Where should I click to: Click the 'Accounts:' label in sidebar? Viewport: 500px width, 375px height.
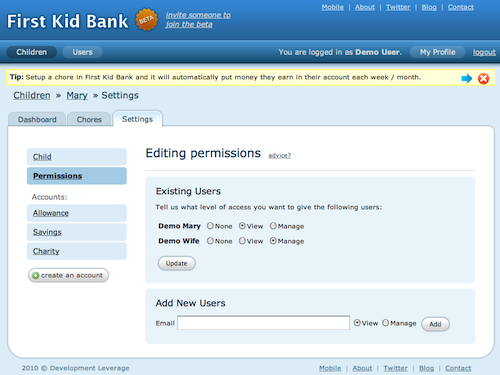pos(49,197)
